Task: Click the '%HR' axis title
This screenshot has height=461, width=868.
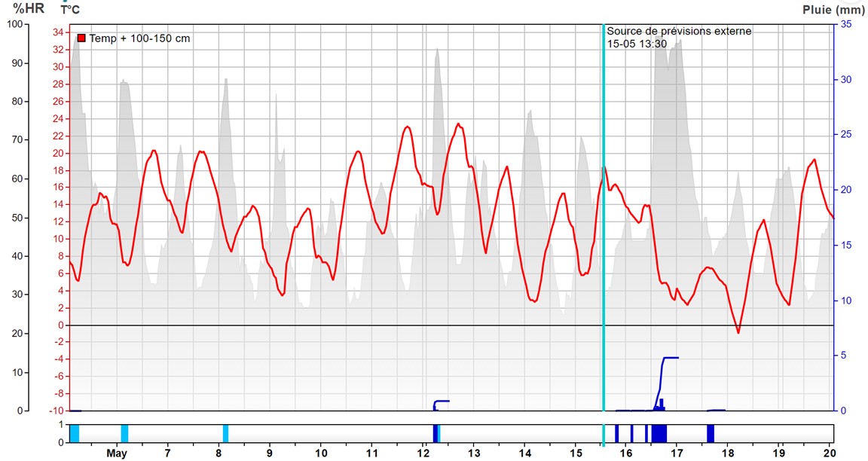Action: coord(29,9)
